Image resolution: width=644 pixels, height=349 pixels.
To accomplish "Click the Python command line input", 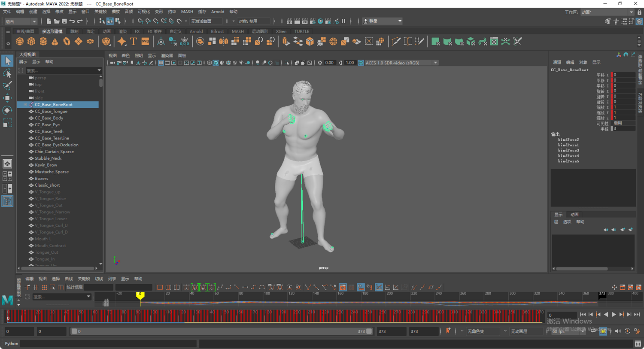I will click(109, 343).
